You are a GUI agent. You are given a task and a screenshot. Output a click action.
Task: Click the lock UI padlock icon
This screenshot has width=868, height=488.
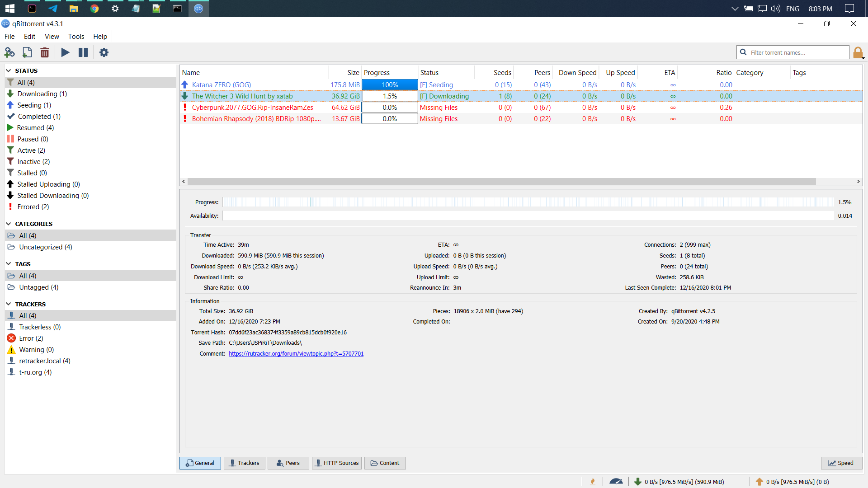[858, 53]
